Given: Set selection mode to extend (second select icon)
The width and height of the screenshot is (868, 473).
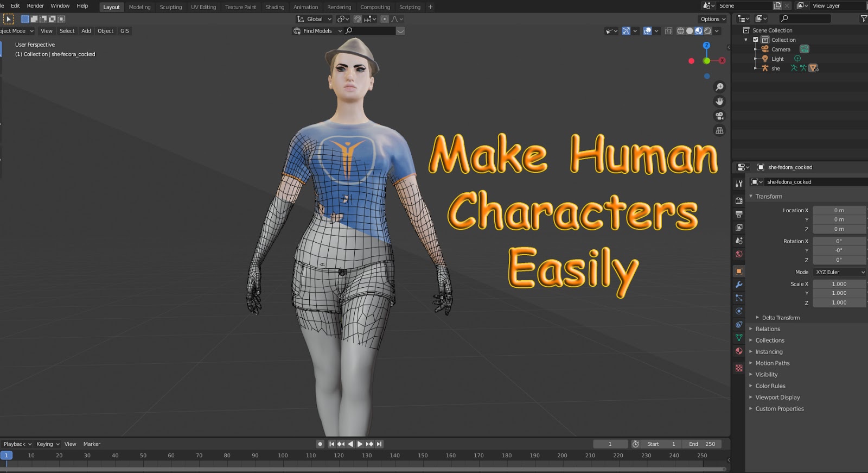Looking at the screenshot, I should tap(34, 19).
